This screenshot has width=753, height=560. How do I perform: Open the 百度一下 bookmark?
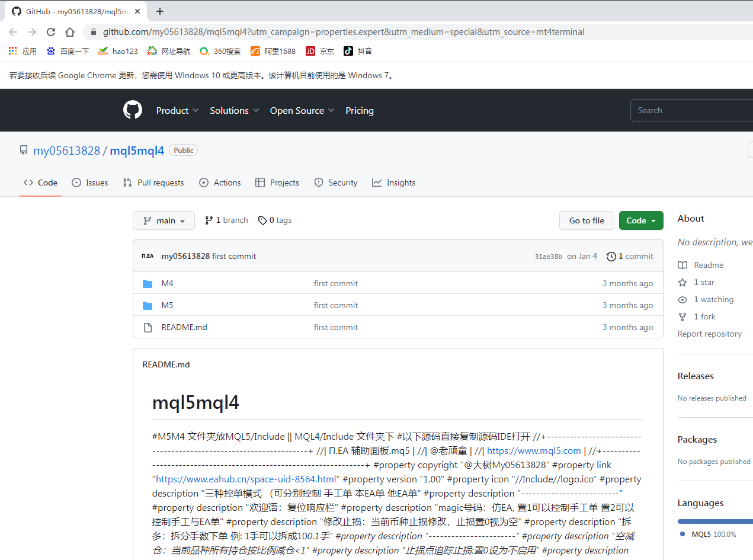68,51
